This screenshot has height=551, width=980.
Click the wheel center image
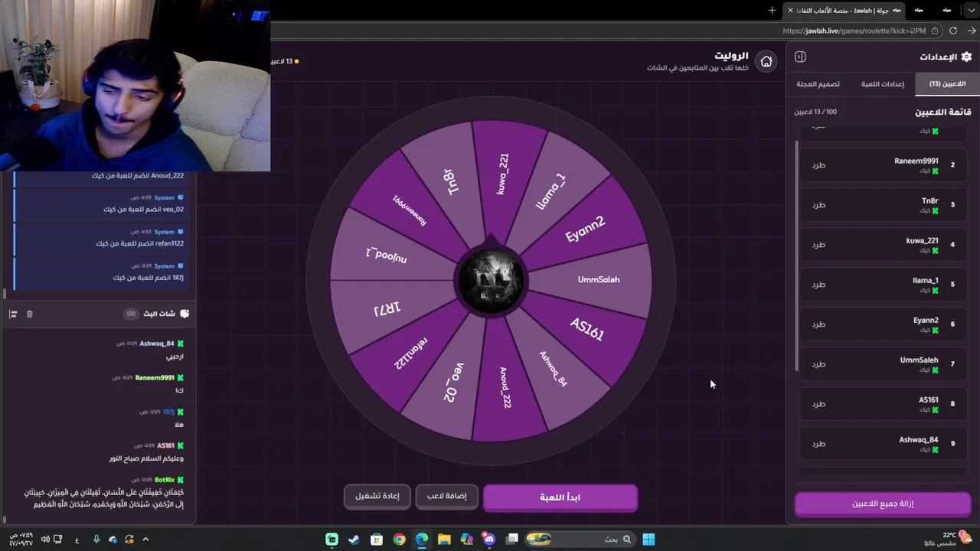[490, 281]
